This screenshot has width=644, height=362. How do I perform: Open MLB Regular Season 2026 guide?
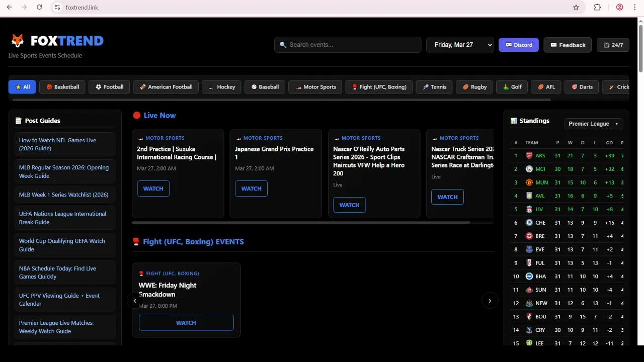(65, 171)
